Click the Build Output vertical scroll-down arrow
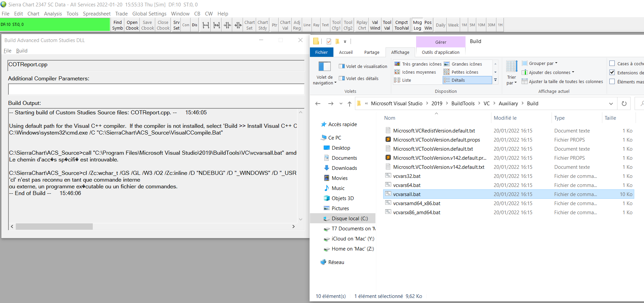644x303 pixels. (301, 219)
